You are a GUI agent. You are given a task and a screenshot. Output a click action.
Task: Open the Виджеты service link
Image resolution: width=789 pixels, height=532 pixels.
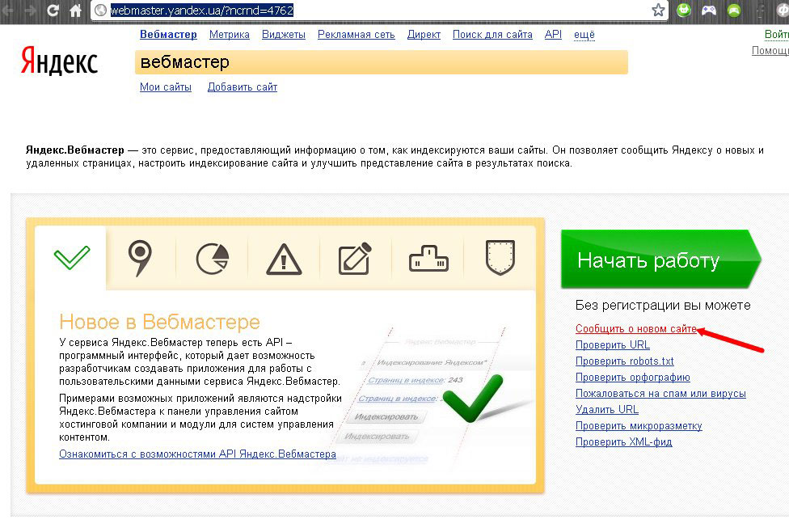[x=283, y=34]
